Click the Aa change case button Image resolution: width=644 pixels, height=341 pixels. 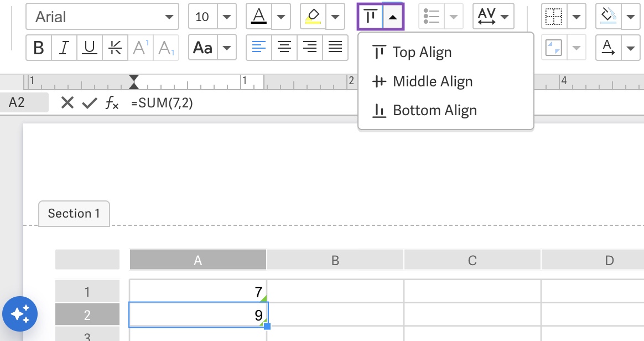(x=203, y=48)
